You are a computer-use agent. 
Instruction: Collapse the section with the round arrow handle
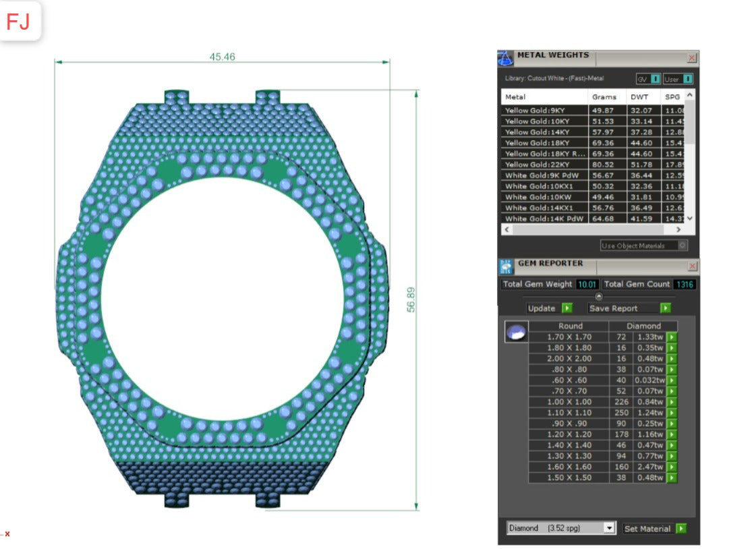(598, 295)
